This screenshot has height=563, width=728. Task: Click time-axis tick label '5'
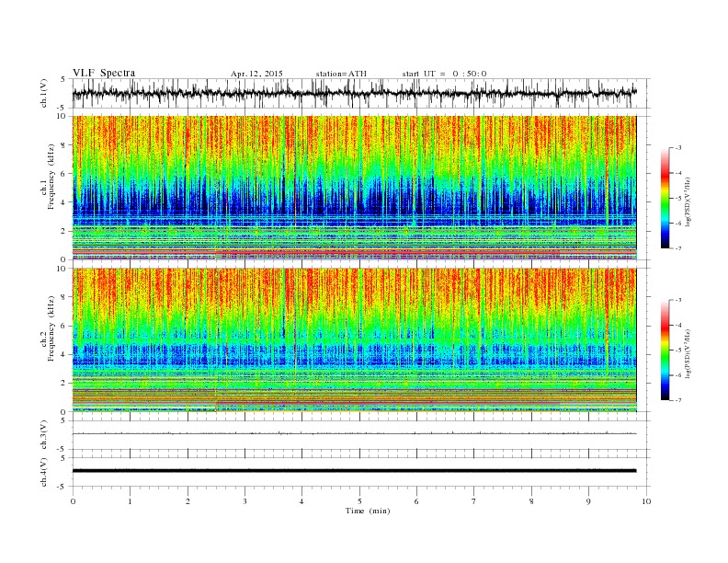pyautogui.click(x=359, y=501)
